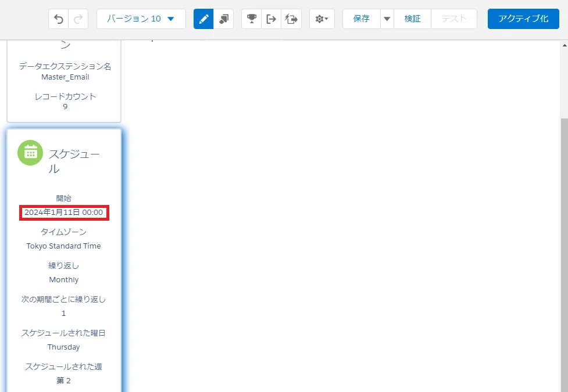568x392 pixels.
Task: Click the Tokyo Standard Time value
Action: pos(64,246)
